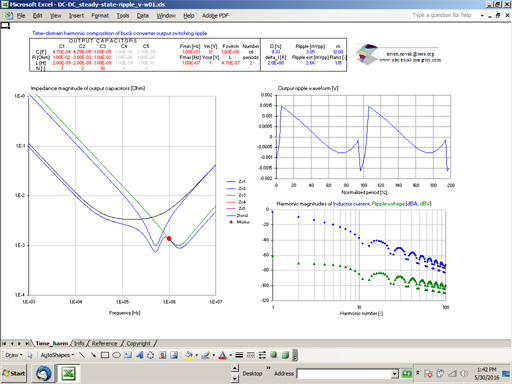Apply the Line Color brush

(205, 355)
